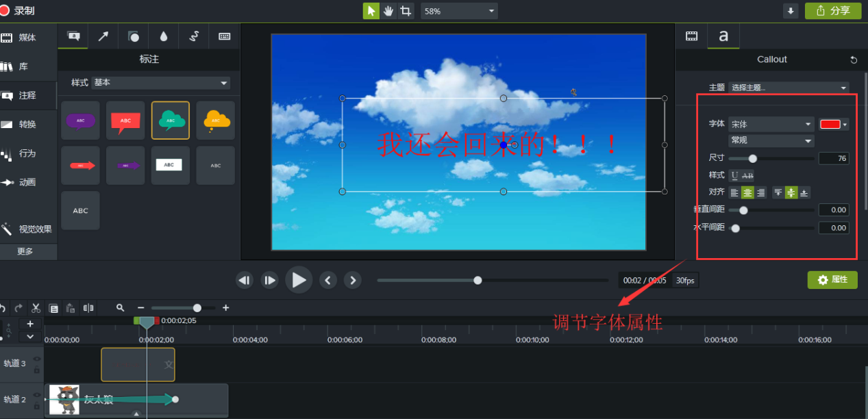The height and width of the screenshot is (419, 868).
Task: Toggle visibility eye of 轨道 3
Action: click(37, 359)
